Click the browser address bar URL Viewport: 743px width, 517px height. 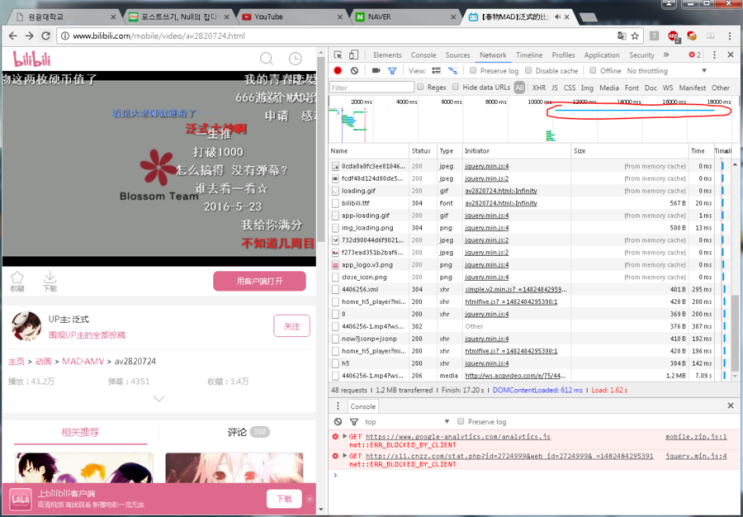click(x=158, y=36)
